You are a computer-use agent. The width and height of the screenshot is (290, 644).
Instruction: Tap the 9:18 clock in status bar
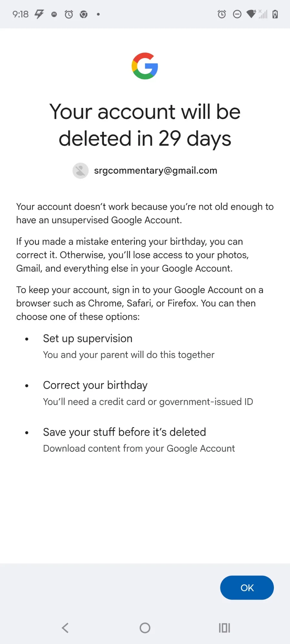click(20, 14)
